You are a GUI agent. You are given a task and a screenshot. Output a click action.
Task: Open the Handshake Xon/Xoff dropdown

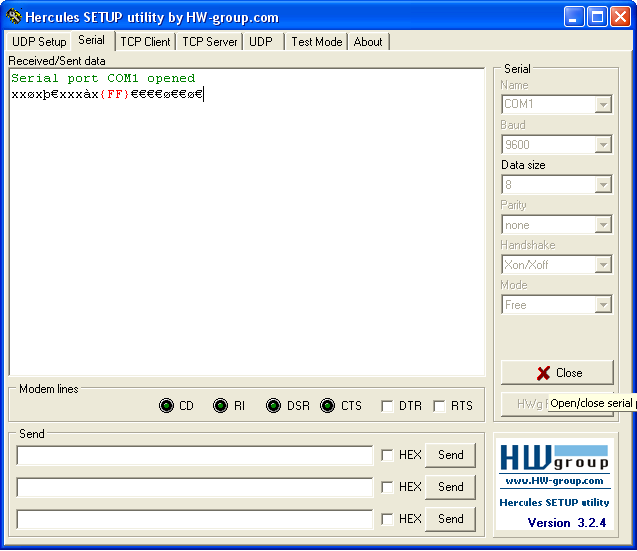[x=603, y=265]
